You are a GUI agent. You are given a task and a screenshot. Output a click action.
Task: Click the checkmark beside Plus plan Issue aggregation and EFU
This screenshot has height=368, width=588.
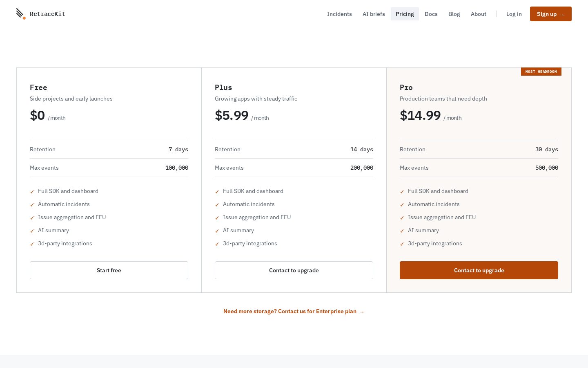[217, 218]
